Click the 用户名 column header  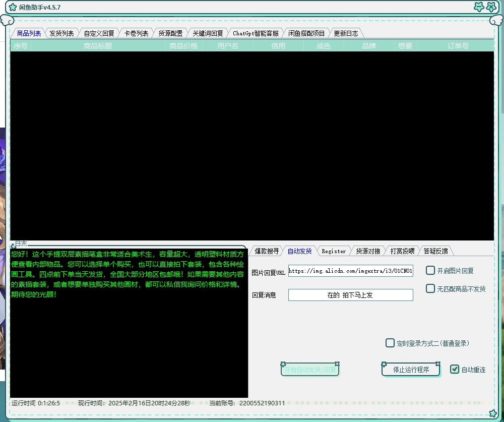(228, 46)
